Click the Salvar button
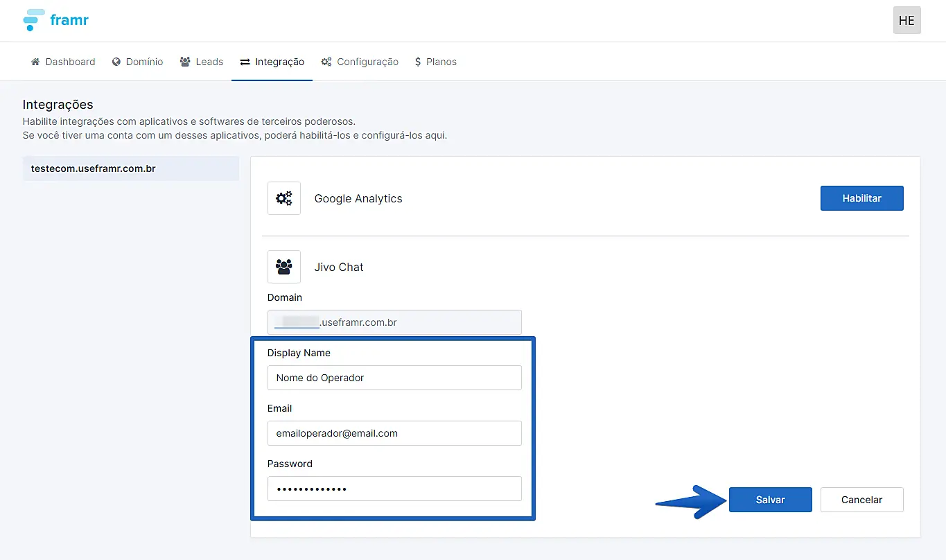946x560 pixels. point(770,500)
